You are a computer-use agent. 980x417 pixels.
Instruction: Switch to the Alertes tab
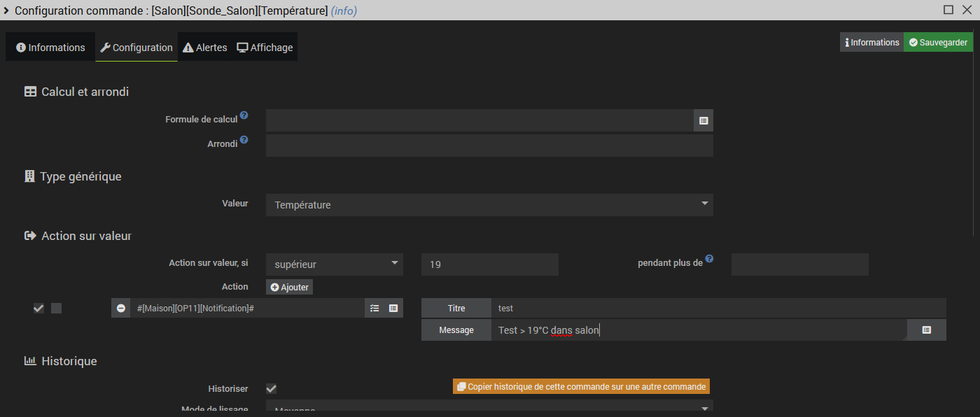tap(205, 48)
